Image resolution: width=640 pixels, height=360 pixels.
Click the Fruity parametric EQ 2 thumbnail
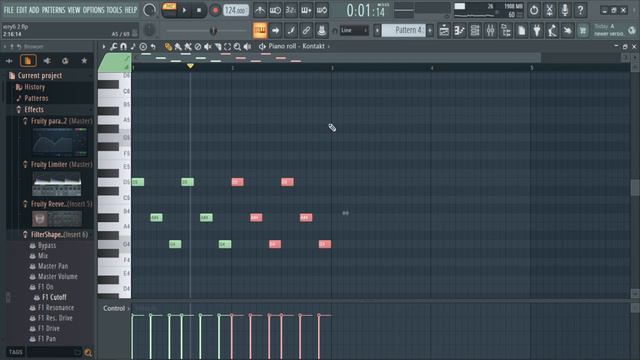coord(60,142)
